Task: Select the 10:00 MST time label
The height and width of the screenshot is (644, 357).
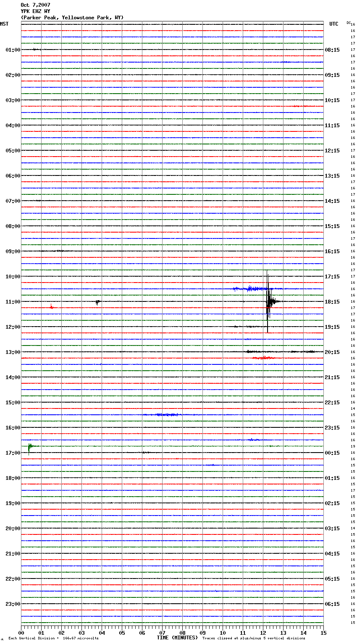Action: click(x=13, y=277)
